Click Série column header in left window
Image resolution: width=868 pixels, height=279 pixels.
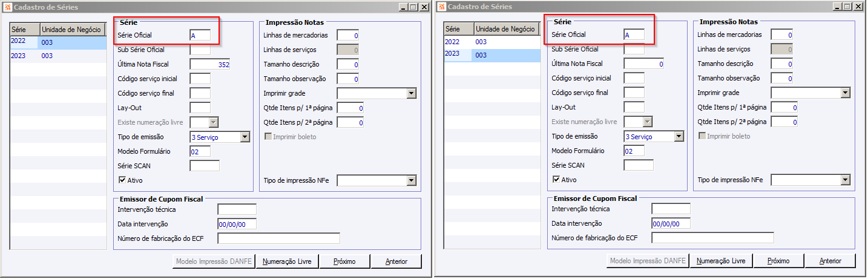[25, 29]
